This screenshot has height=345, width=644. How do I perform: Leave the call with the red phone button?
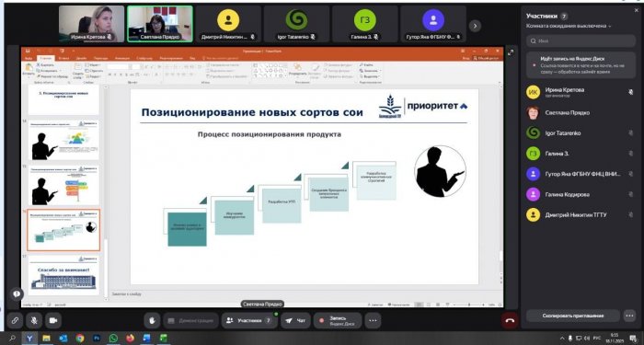coord(510,321)
